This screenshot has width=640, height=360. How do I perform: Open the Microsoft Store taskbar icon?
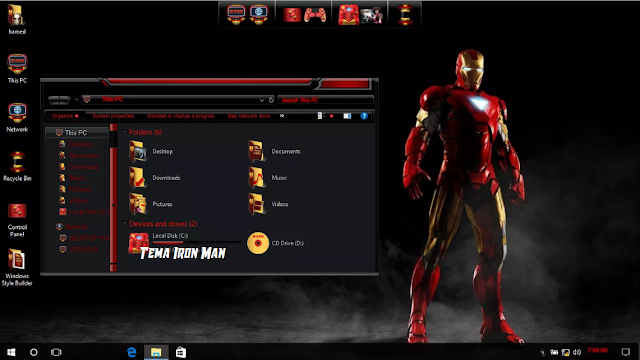(181, 352)
